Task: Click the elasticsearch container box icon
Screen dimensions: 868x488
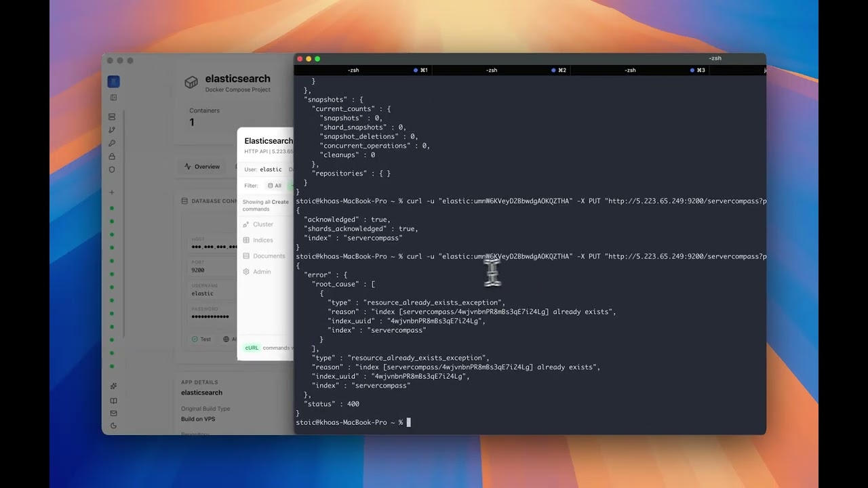Action: (191, 83)
